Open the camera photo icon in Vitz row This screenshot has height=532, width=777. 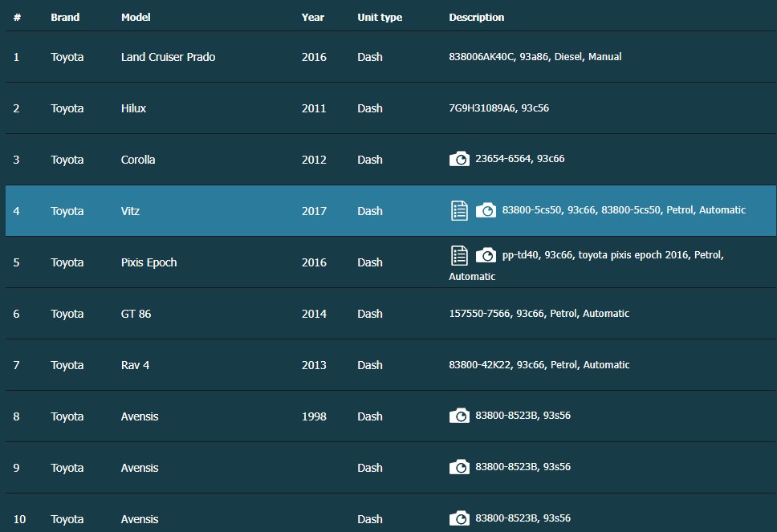click(486, 210)
